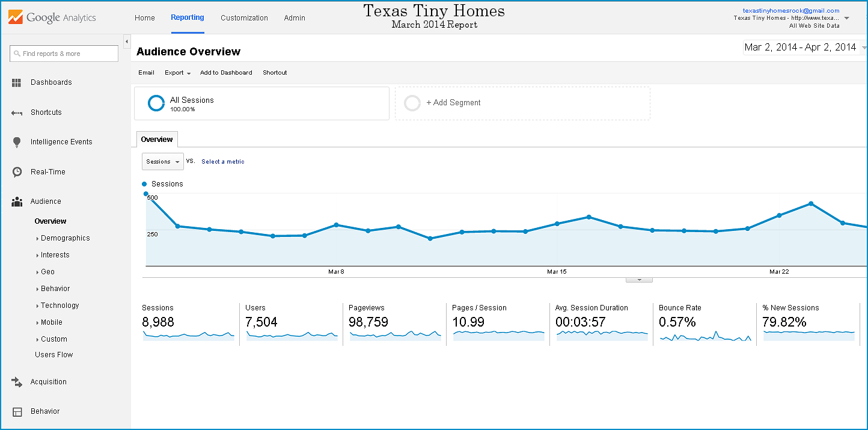Open the account selector dropdown arrow
The height and width of the screenshot is (430, 868).
(847, 18)
